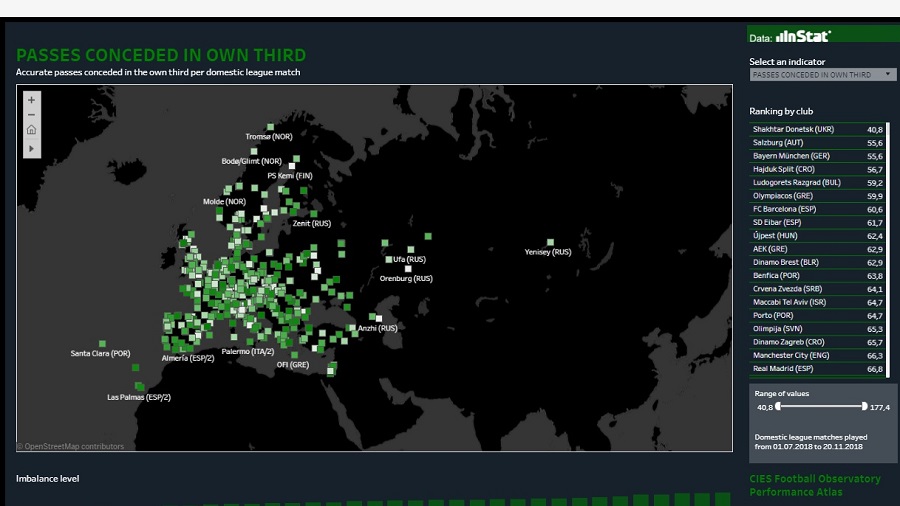The image size is (900, 506).
Task: Select Porto (POR) ranking row
Action: tap(817, 316)
